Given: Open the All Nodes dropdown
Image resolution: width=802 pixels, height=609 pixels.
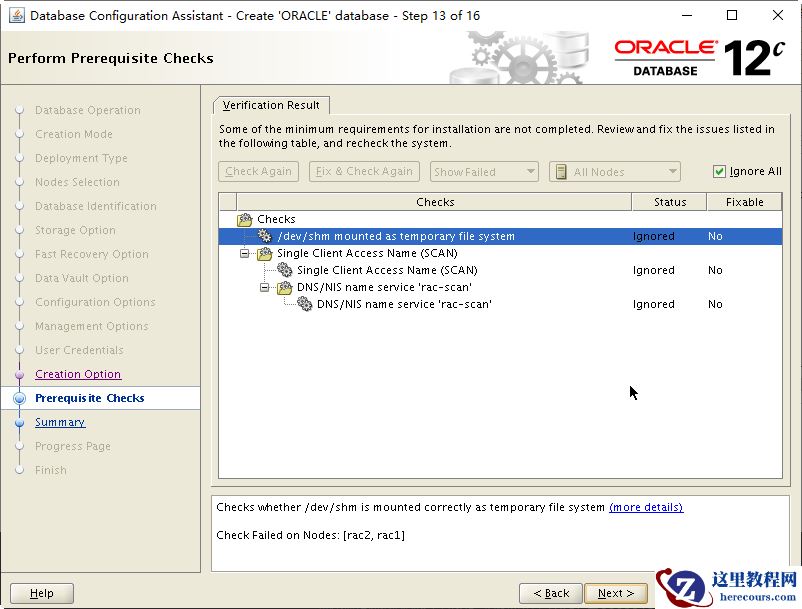Looking at the screenshot, I should tap(615, 172).
